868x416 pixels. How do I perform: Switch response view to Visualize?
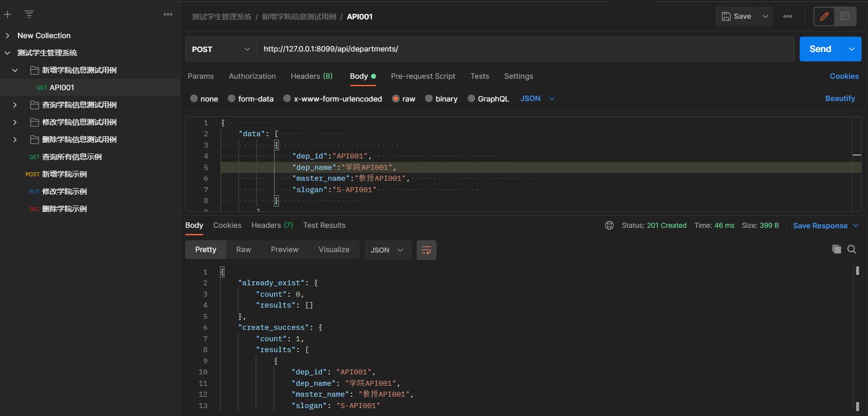(x=334, y=250)
